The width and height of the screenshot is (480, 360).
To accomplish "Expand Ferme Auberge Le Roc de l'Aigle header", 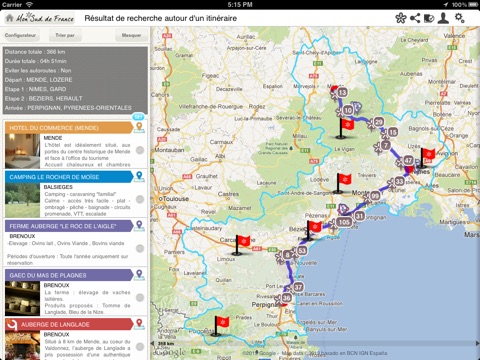I will [x=69, y=226].
